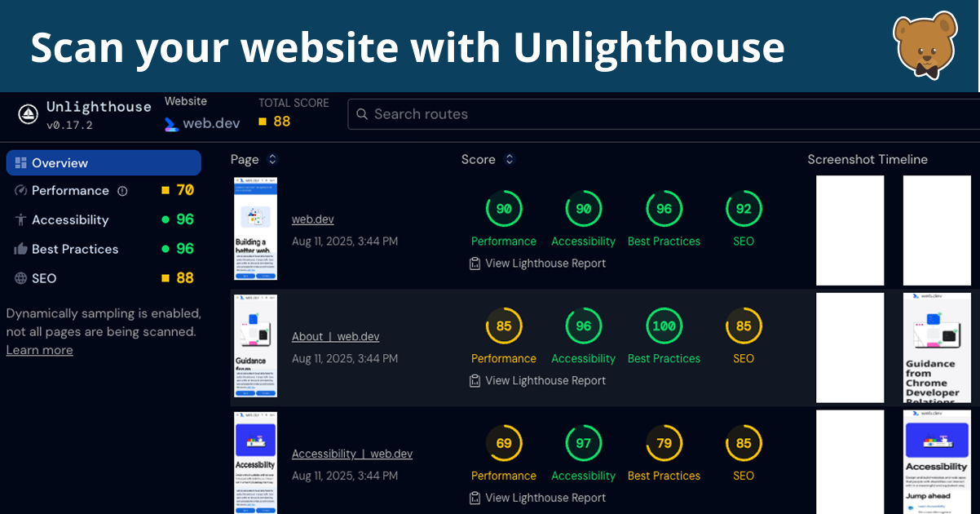Switch to the SEO section in sidebar
Screen dimensions: 980x514
45,278
